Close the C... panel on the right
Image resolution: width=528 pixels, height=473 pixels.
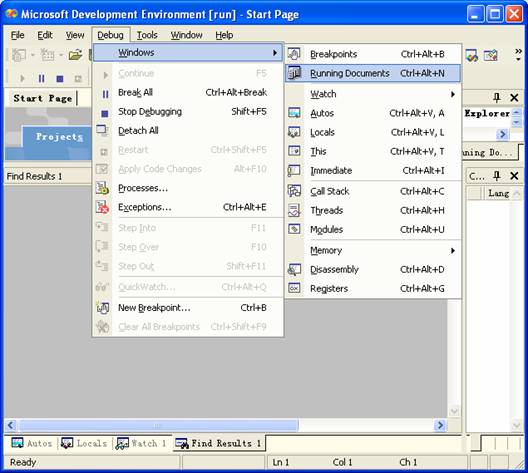[514, 175]
